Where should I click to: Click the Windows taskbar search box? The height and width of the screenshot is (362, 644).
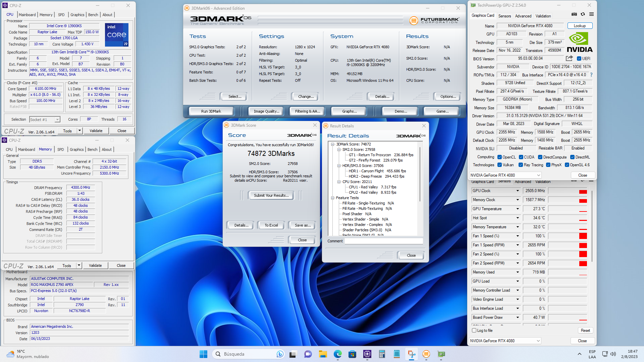249,354
